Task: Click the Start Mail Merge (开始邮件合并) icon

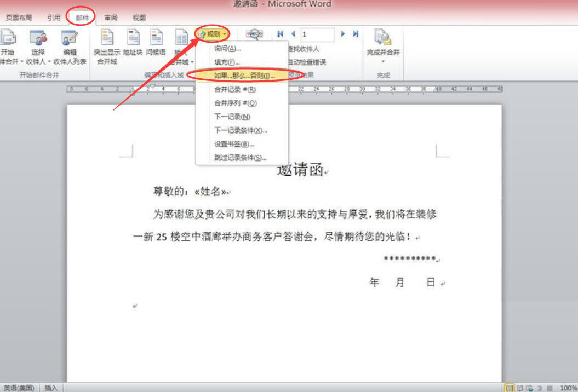Action: click(x=7, y=37)
